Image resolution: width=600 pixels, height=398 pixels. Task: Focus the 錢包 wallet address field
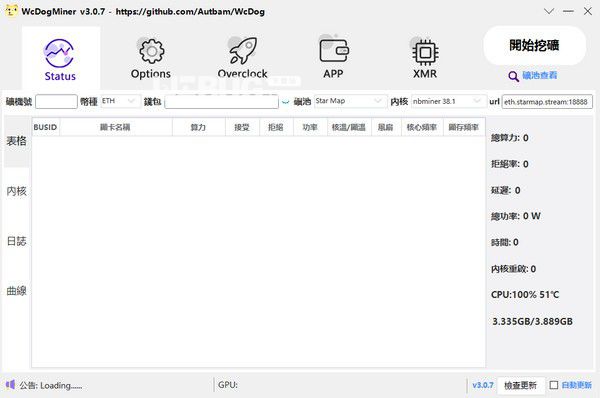222,102
